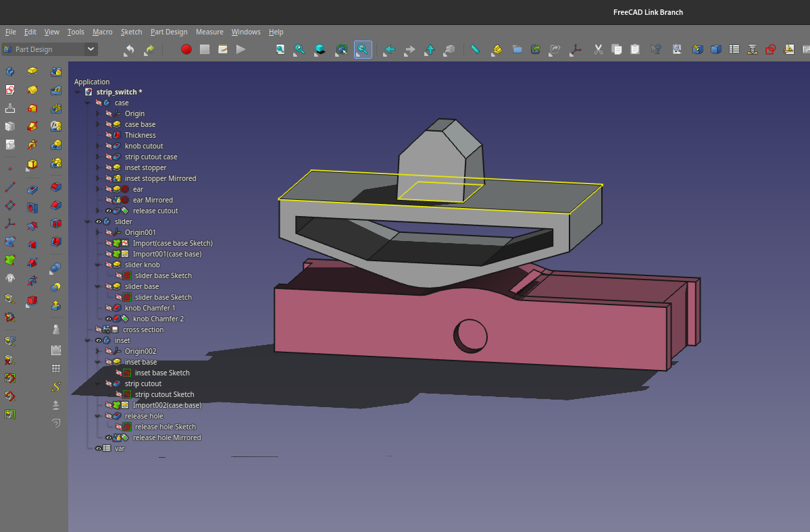Viewport: 810px width, 532px height.
Task: Select the ruler measure tool icon
Action: [x=475, y=49]
